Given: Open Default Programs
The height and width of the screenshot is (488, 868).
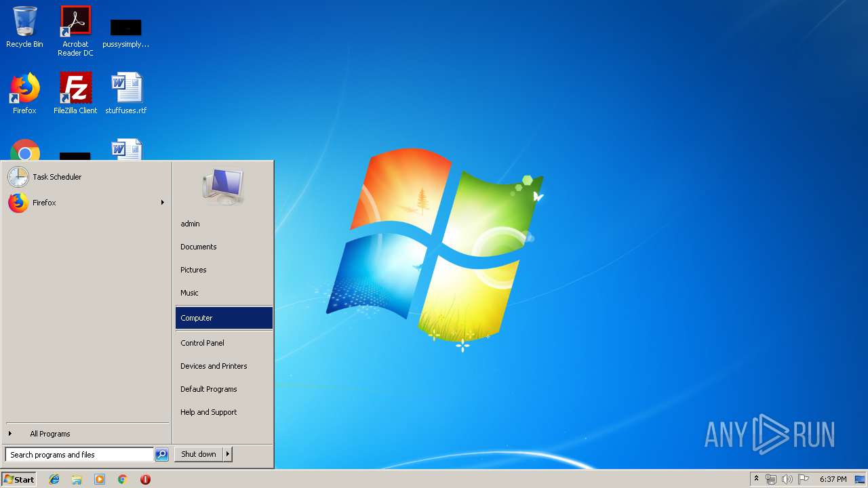Looking at the screenshot, I should (x=224, y=389).
